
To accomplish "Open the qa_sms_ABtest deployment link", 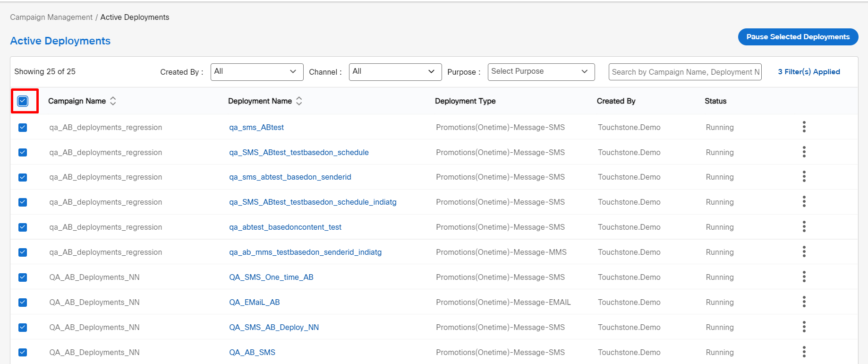I will (x=256, y=128).
